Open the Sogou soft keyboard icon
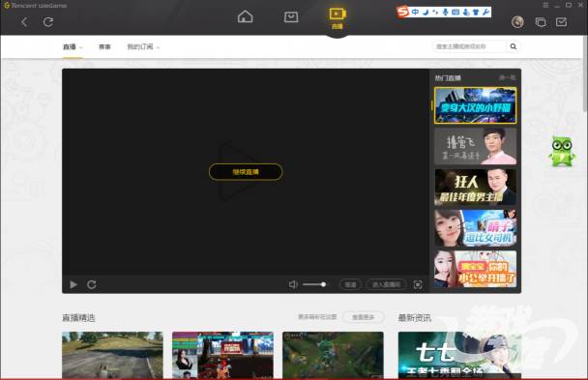The image size is (588, 380). pyautogui.click(x=456, y=12)
